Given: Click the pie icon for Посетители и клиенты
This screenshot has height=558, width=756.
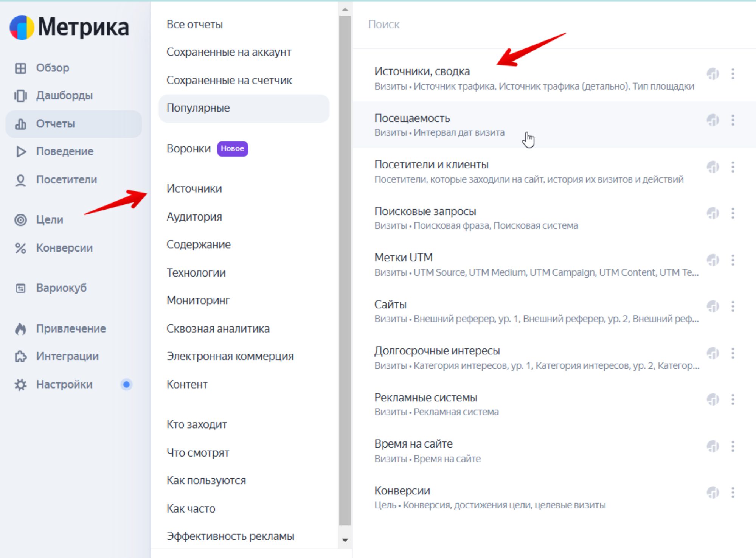Looking at the screenshot, I should point(713,167).
